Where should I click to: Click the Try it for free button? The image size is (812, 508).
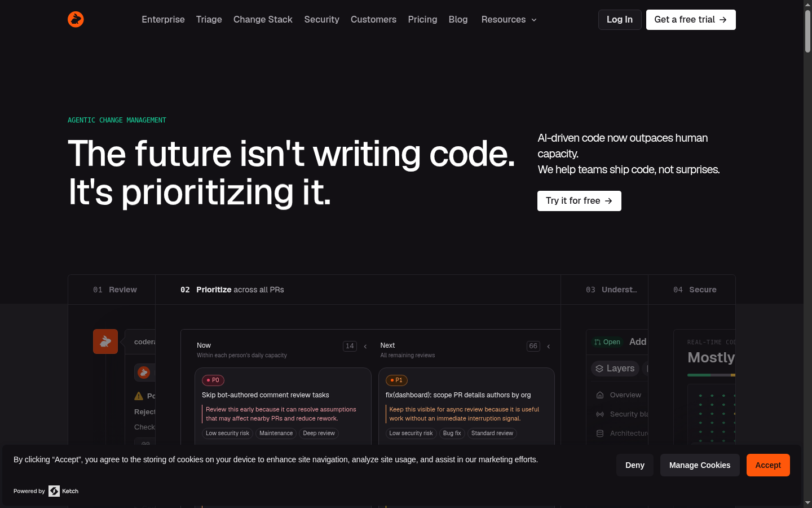point(579,201)
